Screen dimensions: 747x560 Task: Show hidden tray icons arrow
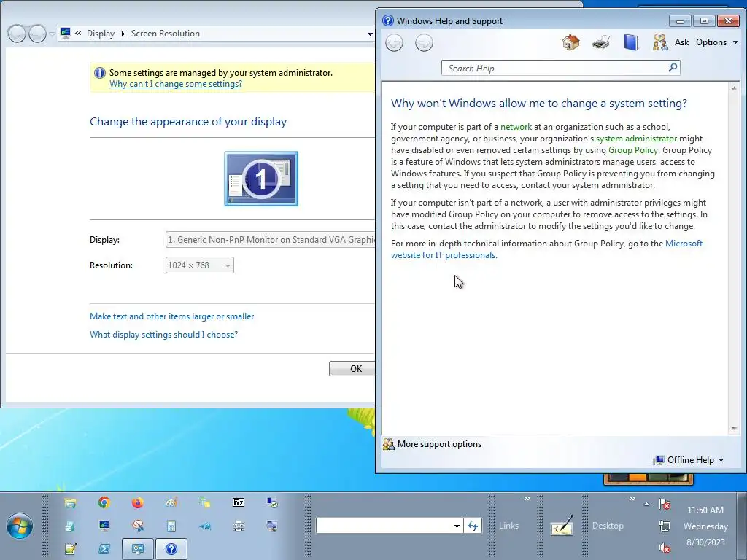pyautogui.click(x=646, y=504)
